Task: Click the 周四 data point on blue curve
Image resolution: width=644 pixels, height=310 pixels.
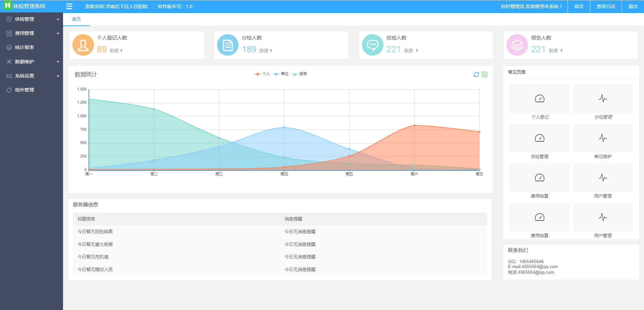Action: [284, 127]
